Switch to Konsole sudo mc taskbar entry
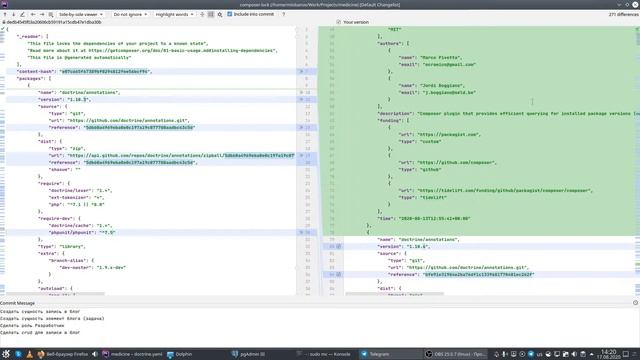Viewport: 640px width, 360px height. [325, 354]
